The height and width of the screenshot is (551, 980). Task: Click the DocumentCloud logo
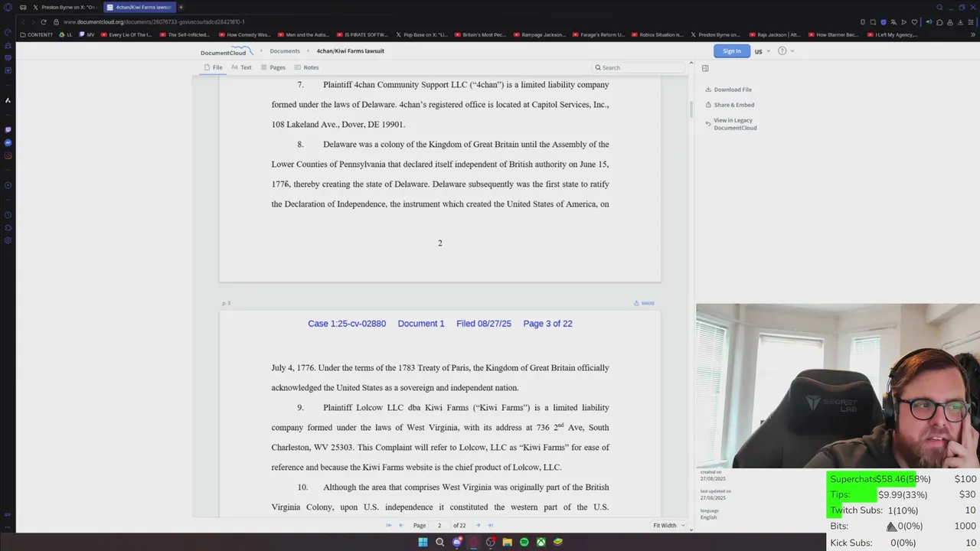click(x=227, y=52)
